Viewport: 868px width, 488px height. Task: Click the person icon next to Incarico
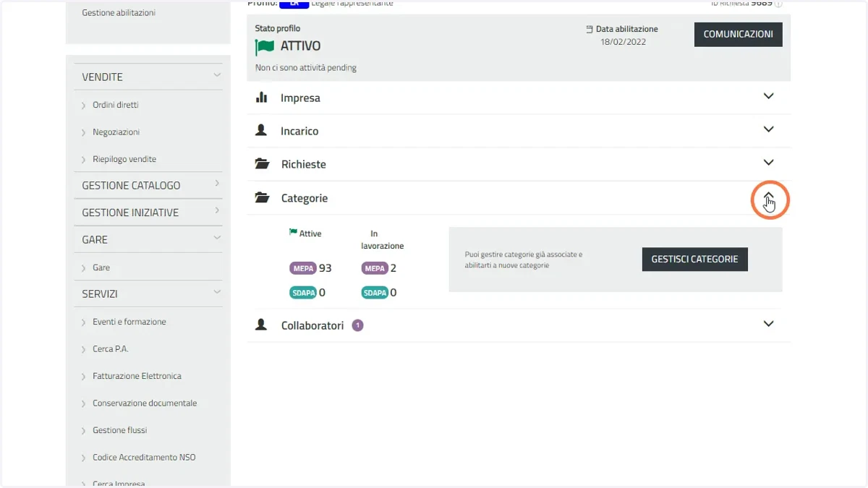tap(261, 130)
